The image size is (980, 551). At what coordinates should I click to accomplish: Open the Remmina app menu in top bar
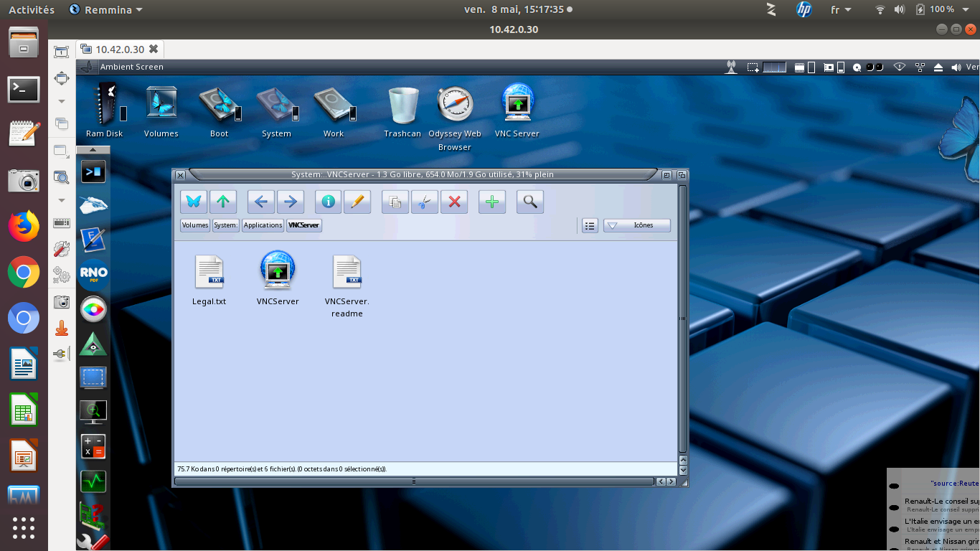(x=106, y=9)
